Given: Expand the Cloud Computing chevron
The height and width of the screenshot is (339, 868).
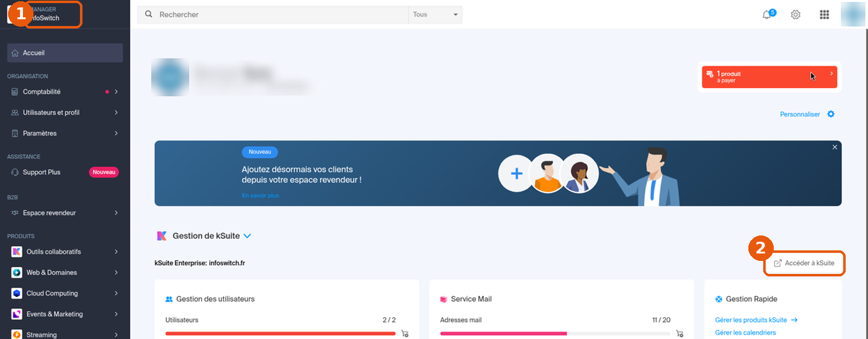Looking at the screenshot, I should [x=116, y=293].
